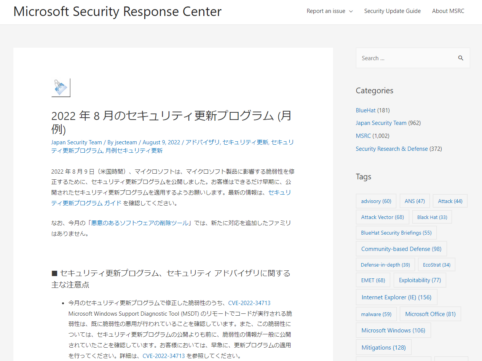Screen dimensions: 482x361
Task: Select the Attack Vector (68) tag
Action: pyautogui.click(x=382, y=217)
